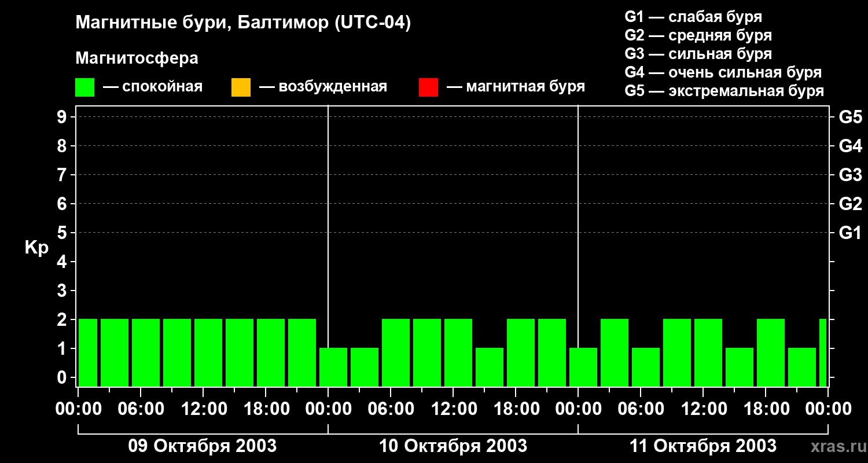Click the '12:00' time label for 11 October
This screenshot has width=868, height=463.
coord(703,409)
